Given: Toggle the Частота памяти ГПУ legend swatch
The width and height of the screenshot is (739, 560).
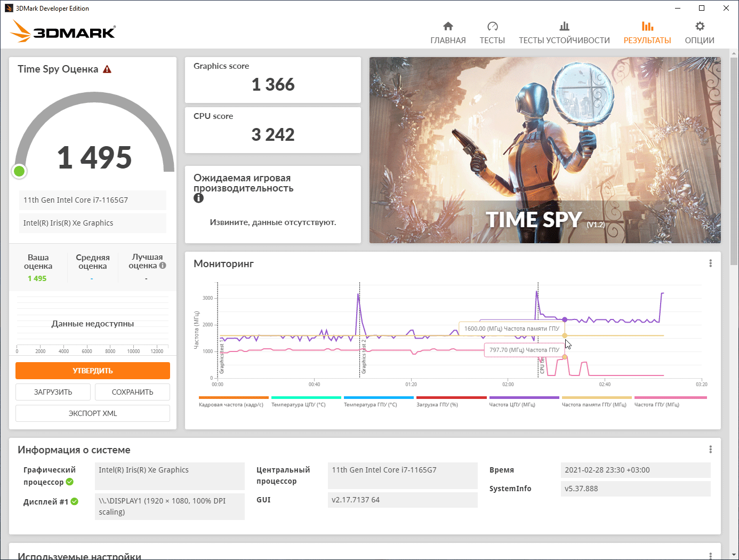Looking at the screenshot, I should pyautogui.click(x=597, y=397).
